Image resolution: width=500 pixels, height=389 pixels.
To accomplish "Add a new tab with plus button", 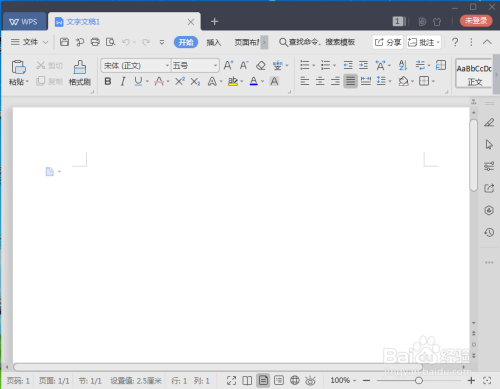I will click(x=214, y=22).
